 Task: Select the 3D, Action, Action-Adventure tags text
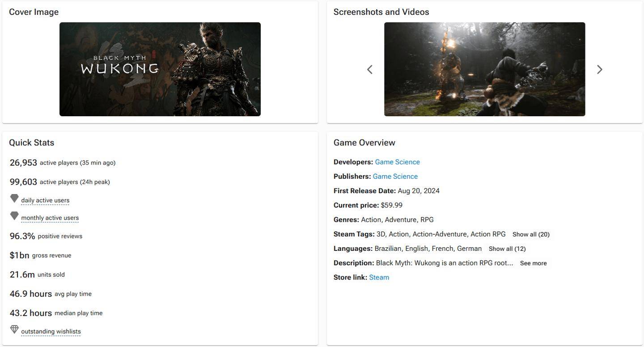coord(441,234)
